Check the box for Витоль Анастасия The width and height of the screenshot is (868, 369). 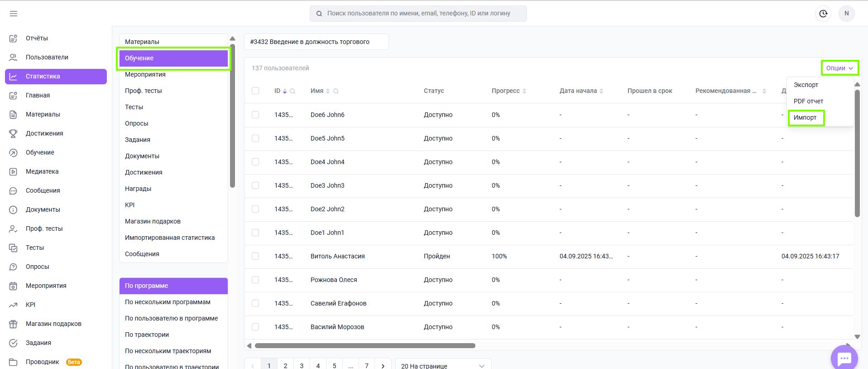coord(255,256)
